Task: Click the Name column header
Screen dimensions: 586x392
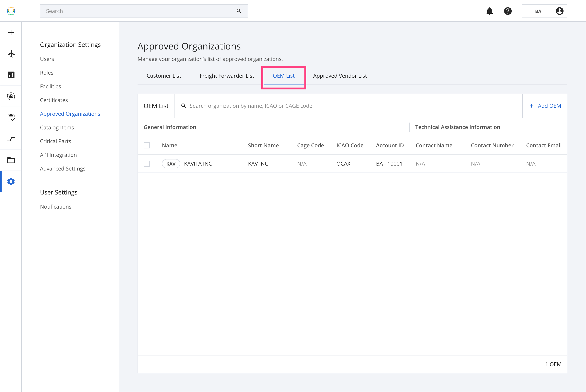Action: point(170,145)
